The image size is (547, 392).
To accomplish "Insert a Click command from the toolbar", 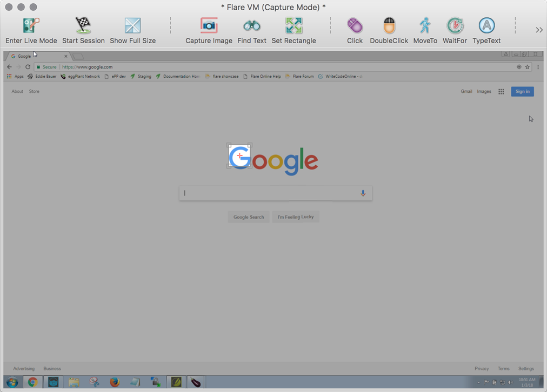I will coord(355,26).
